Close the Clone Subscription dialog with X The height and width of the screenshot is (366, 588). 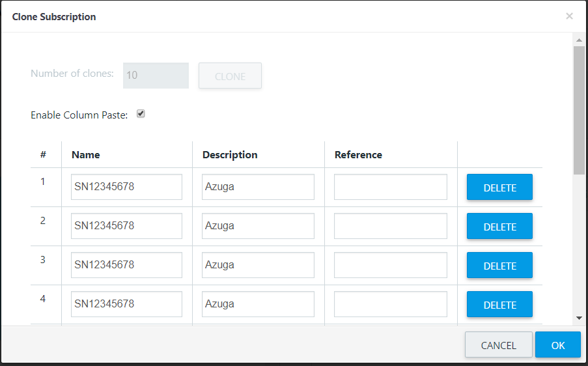(x=569, y=16)
